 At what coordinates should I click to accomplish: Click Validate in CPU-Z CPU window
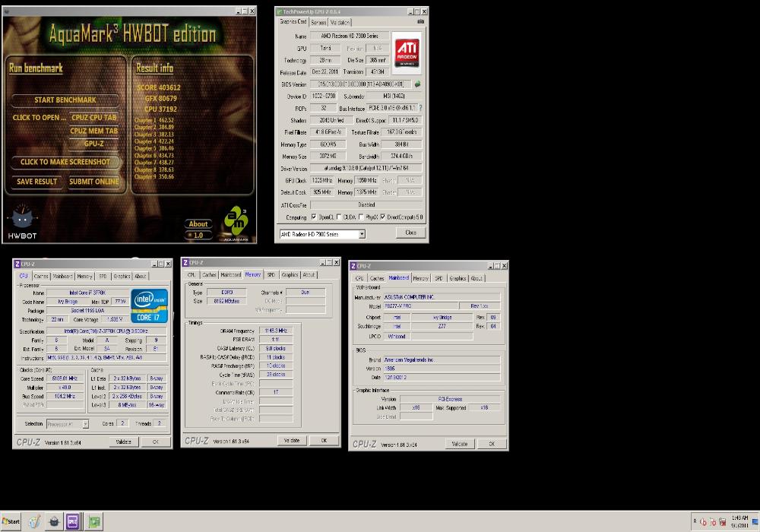124,442
